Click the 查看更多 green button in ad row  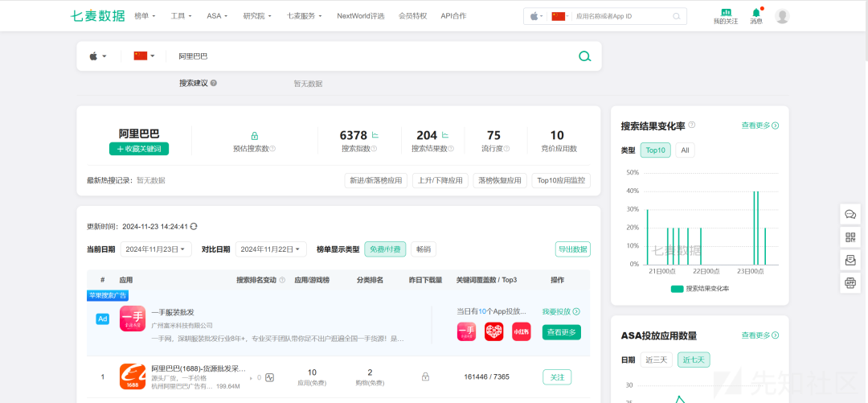[x=561, y=332]
